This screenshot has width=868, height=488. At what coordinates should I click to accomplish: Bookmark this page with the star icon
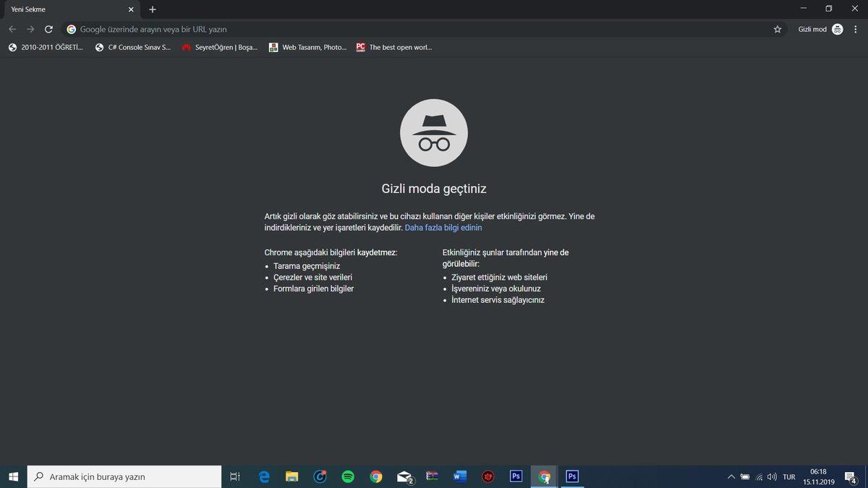pos(778,30)
